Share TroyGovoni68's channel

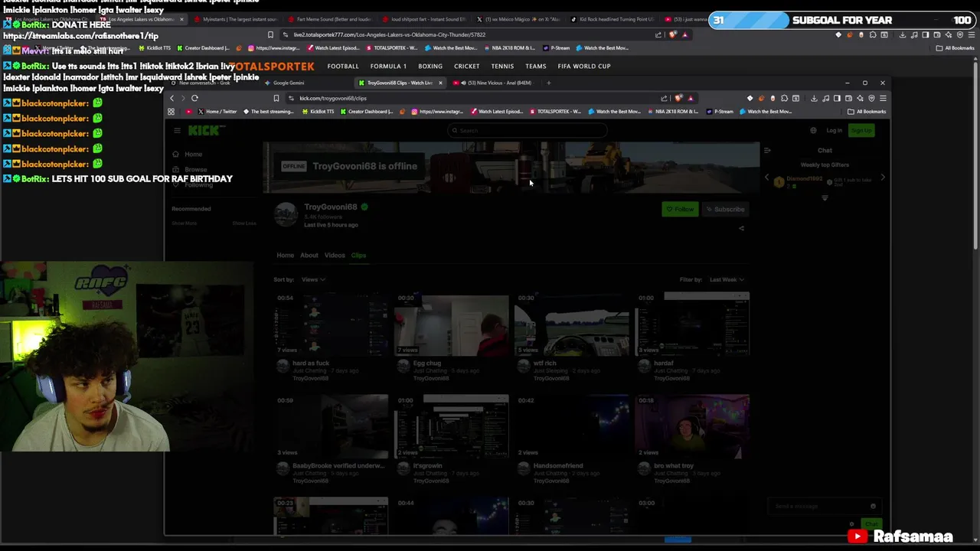click(741, 228)
